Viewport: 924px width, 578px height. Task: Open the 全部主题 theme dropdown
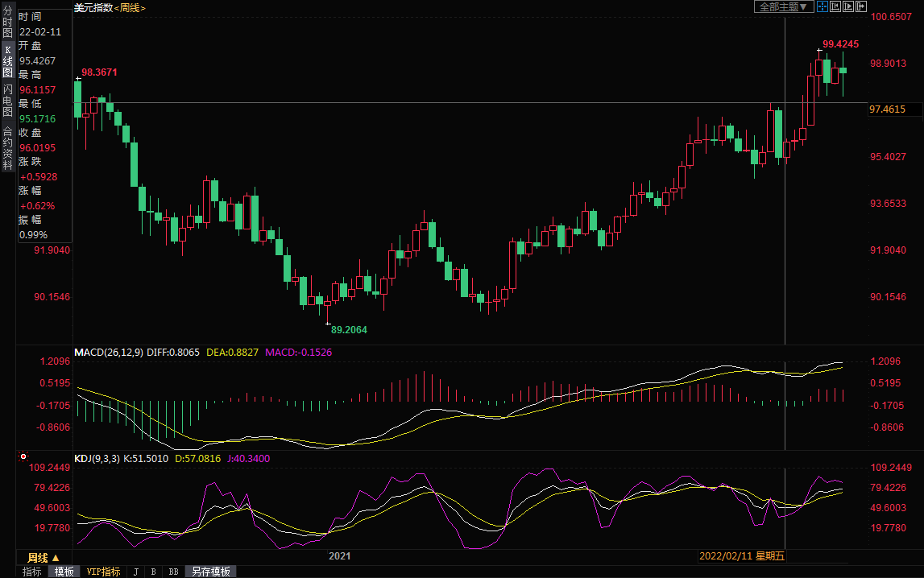[x=782, y=6]
